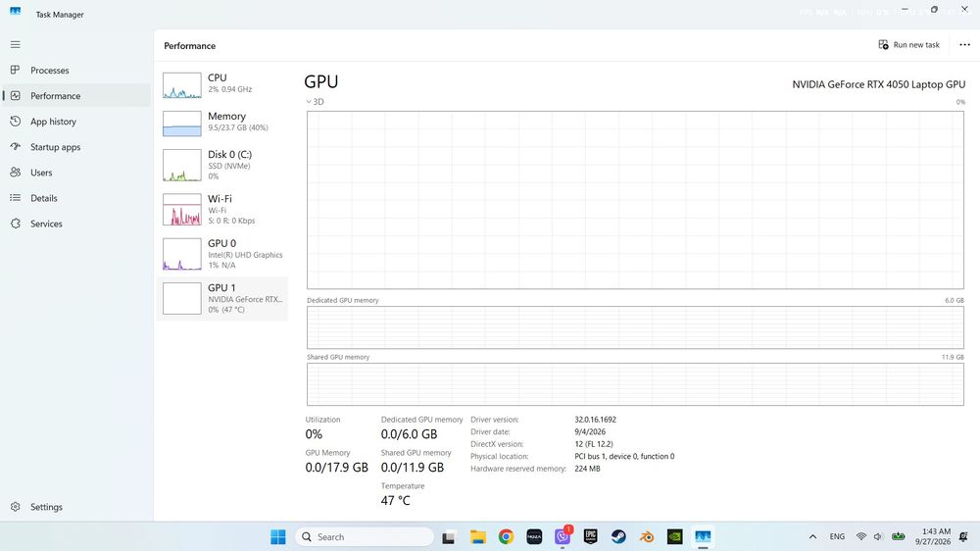This screenshot has width=980, height=551.
Task: Open the NVIDIA app on taskbar
Action: pyautogui.click(x=675, y=536)
